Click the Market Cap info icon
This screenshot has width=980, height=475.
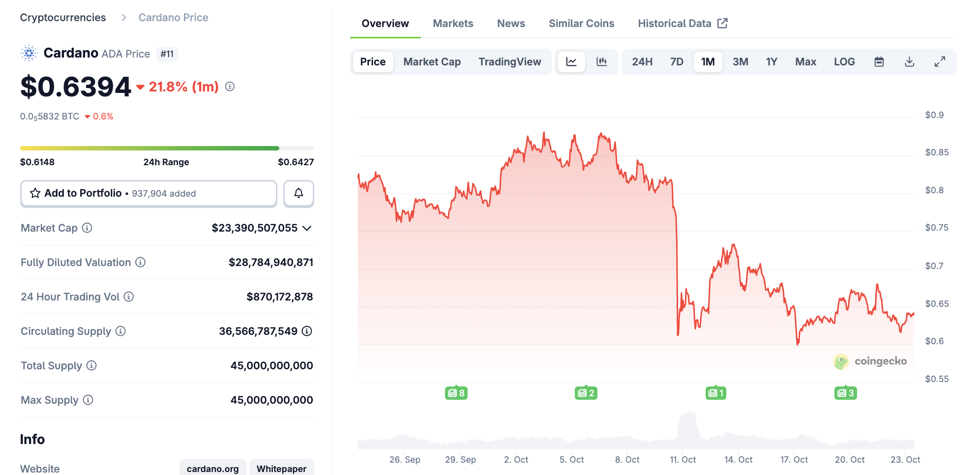pyautogui.click(x=87, y=228)
